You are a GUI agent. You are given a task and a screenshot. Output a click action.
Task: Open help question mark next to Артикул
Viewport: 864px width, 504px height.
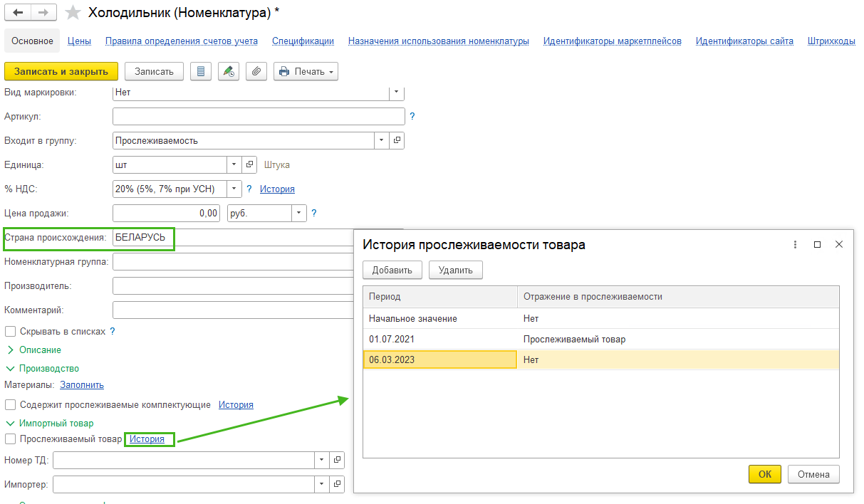point(412,116)
